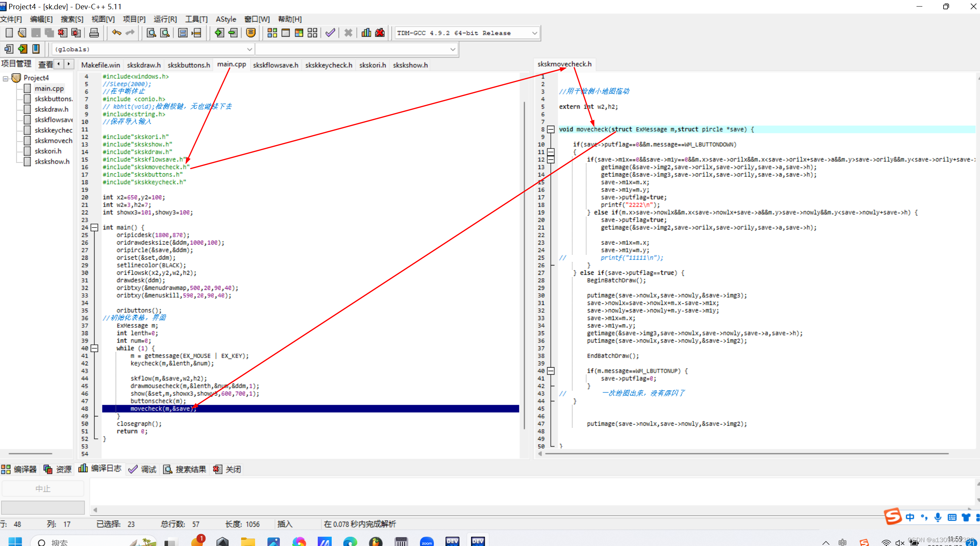980x546 pixels.
Task: Click the Windows Start button on taskbar
Action: (15, 541)
